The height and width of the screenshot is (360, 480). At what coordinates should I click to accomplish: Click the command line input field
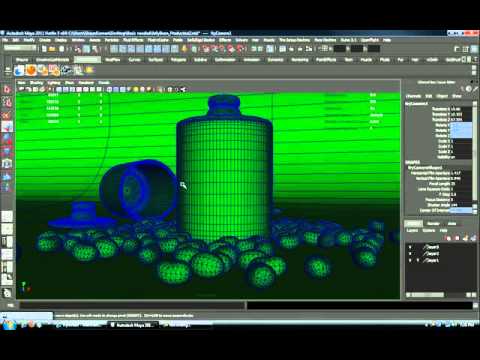(x=132, y=305)
